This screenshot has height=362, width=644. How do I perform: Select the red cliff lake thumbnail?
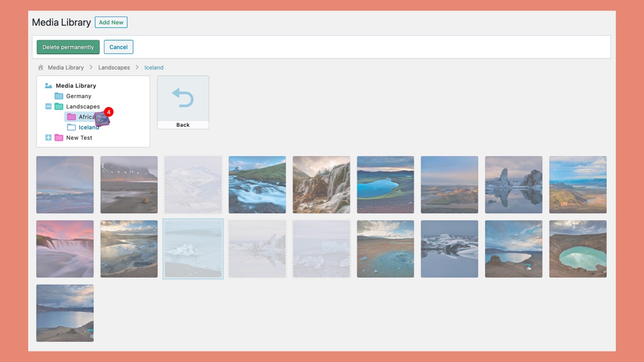click(x=514, y=249)
